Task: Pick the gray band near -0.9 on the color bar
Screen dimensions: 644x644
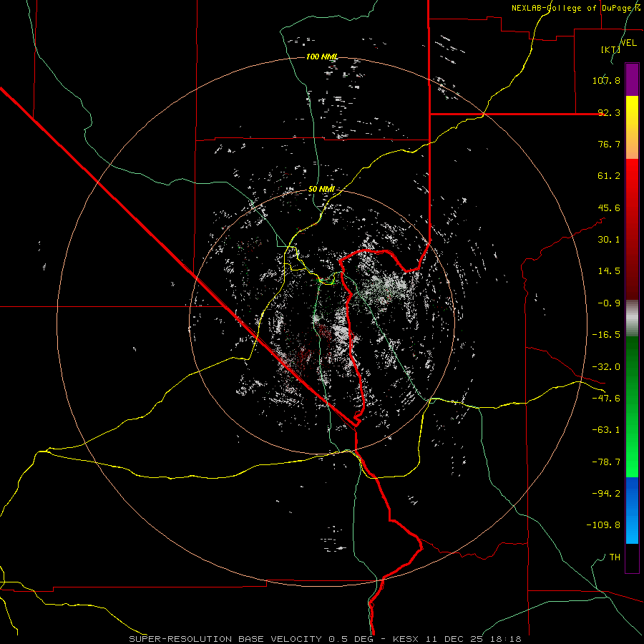Action: point(632,318)
